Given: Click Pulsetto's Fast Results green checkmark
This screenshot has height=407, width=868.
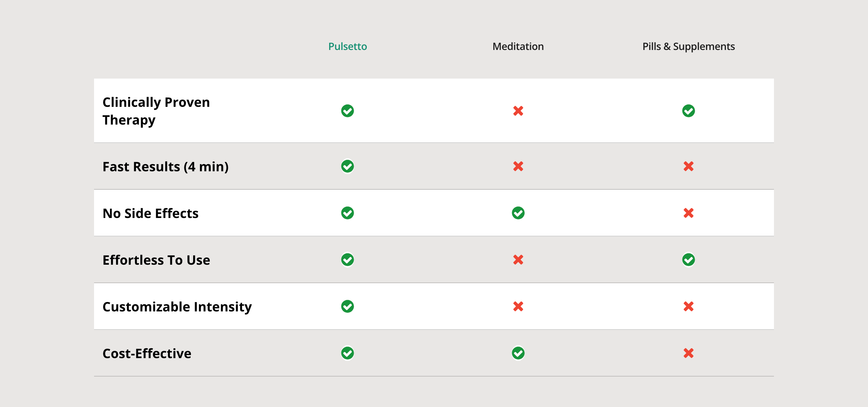Looking at the screenshot, I should click(347, 166).
